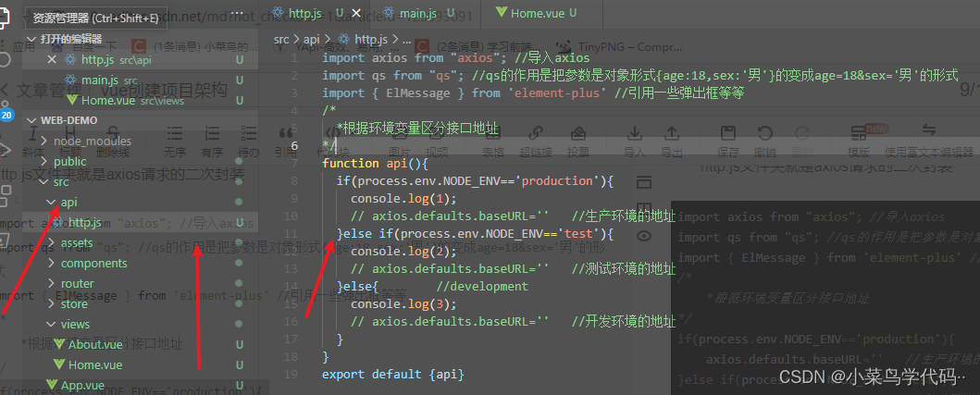This screenshot has height=395, width=980.
Task: Apply italic with the 斜体 toolbar icon
Action: 32,133
